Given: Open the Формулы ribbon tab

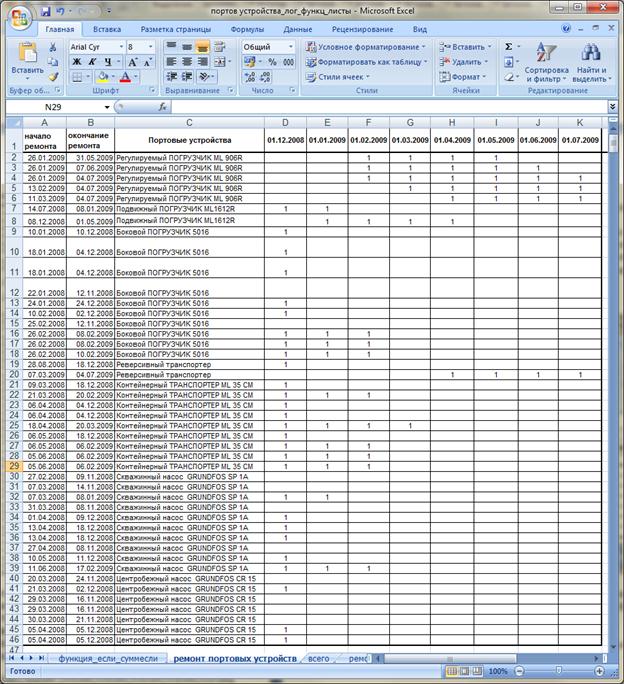Looking at the screenshot, I should pyautogui.click(x=247, y=29).
